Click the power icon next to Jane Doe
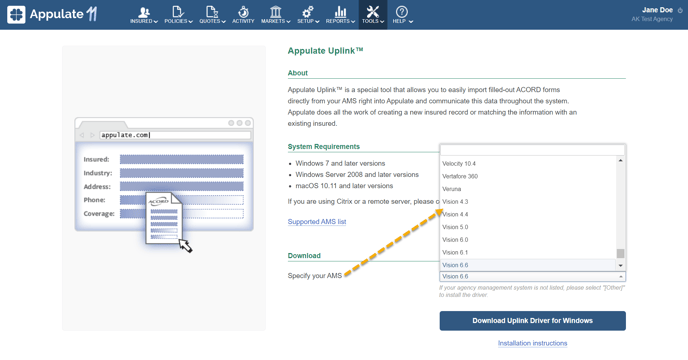 click(680, 10)
